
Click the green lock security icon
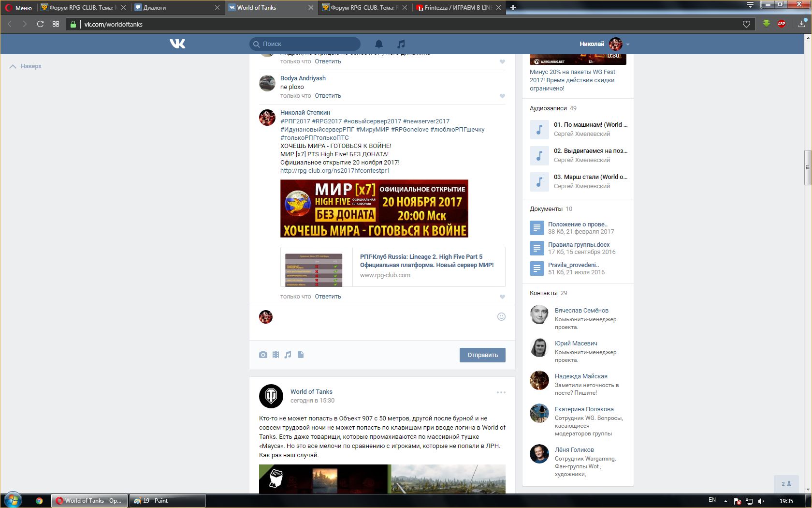pyautogui.click(x=73, y=24)
